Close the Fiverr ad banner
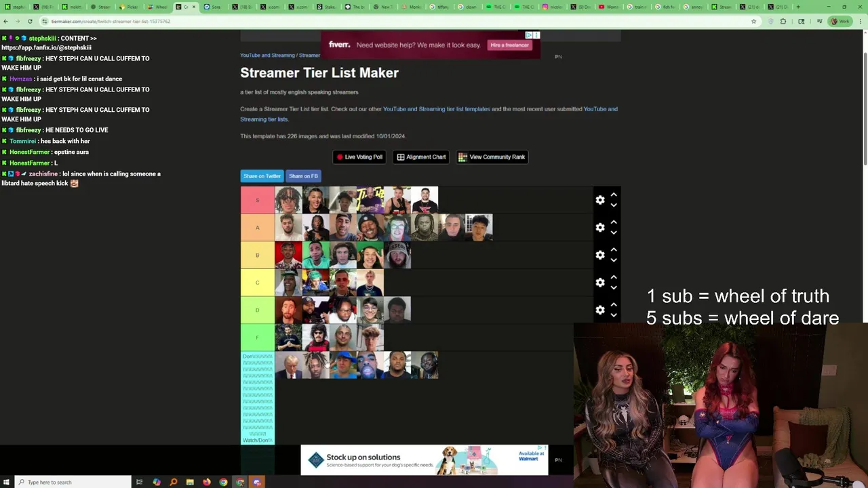868x488 pixels. pyautogui.click(x=536, y=35)
